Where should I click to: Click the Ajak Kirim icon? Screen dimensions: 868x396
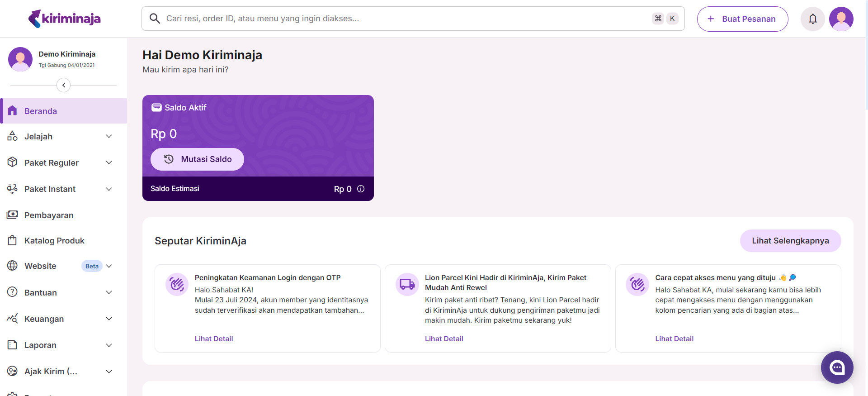pyautogui.click(x=12, y=371)
